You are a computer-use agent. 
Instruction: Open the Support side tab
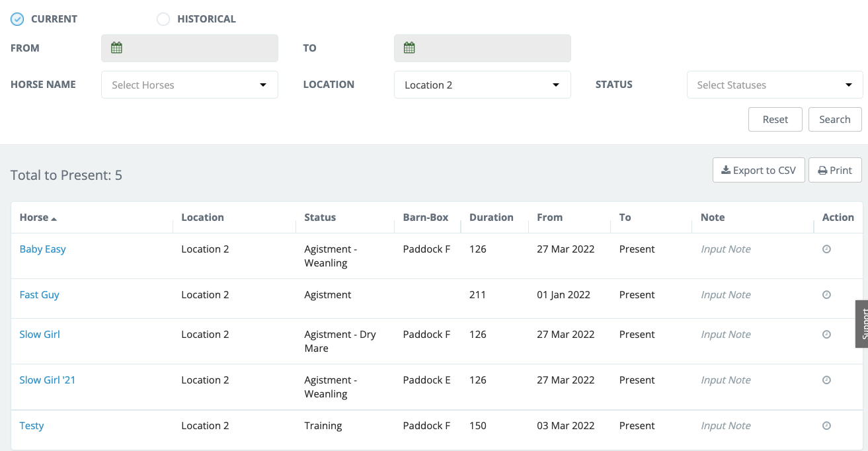click(861, 324)
